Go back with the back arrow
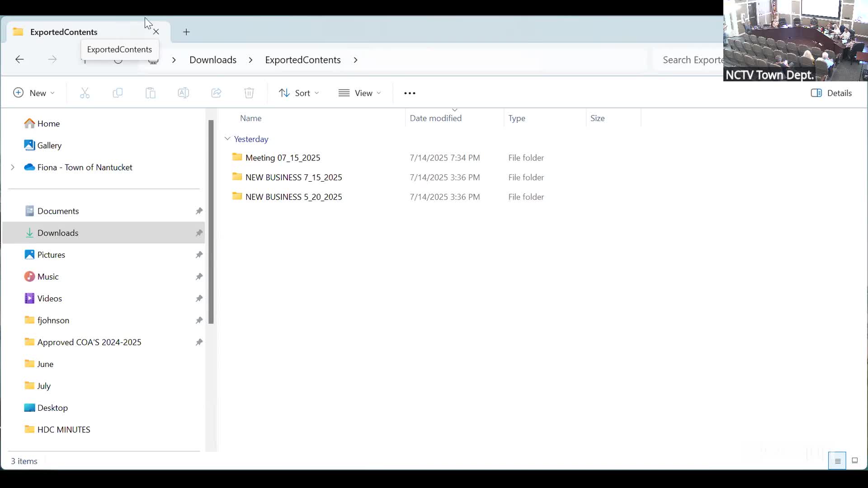Image resolution: width=868 pixels, height=488 pixels. pos(19,59)
